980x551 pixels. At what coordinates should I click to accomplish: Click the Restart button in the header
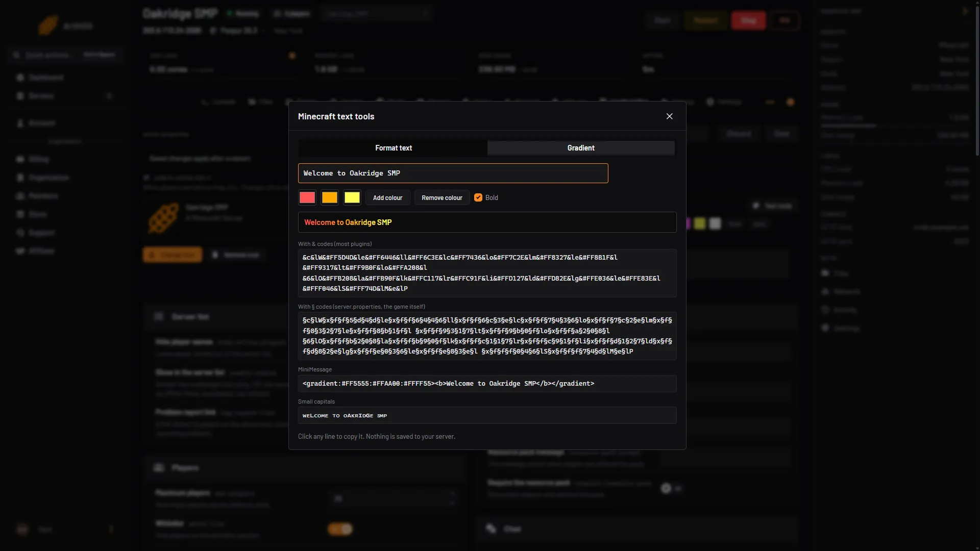(x=705, y=21)
